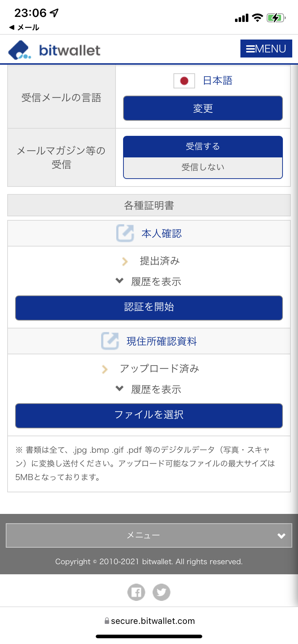Image resolution: width=298 pixels, height=644 pixels.
Task: Tap the edit icon beside 現住所確認資料
Action: coord(110,341)
